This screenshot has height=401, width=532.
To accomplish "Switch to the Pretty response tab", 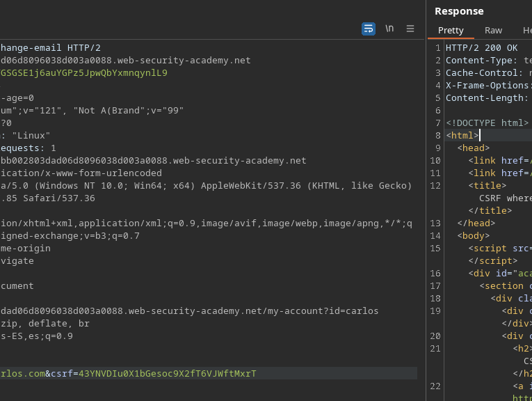I will [451, 30].
